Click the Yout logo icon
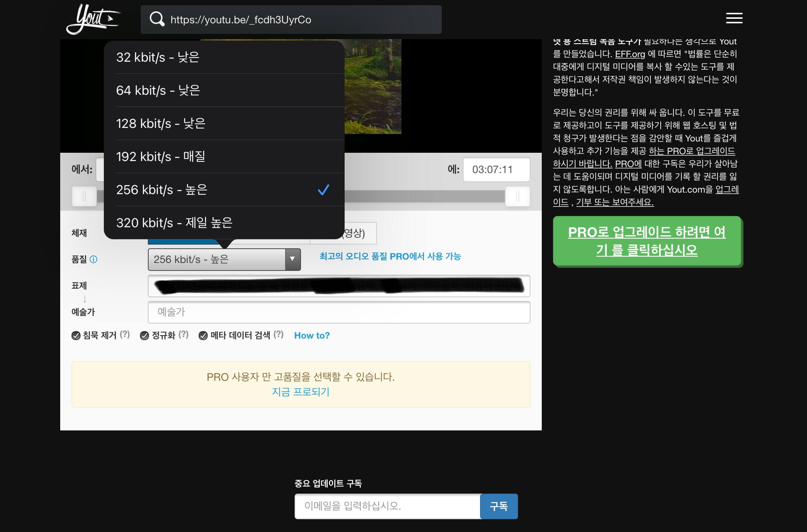This screenshot has height=532, width=807. click(x=93, y=19)
